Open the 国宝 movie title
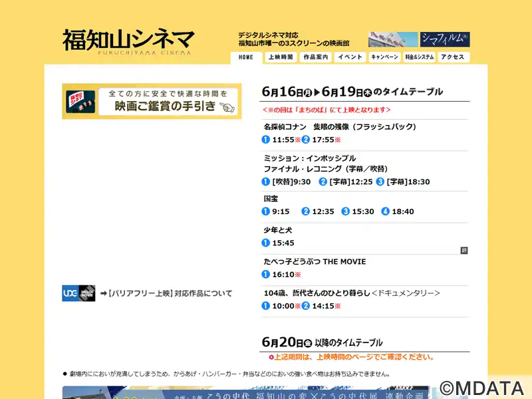The image size is (532, 399). [271, 199]
